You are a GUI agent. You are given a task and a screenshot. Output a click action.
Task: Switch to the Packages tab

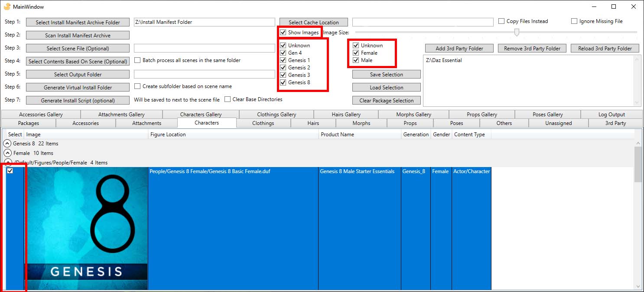point(29,123)
